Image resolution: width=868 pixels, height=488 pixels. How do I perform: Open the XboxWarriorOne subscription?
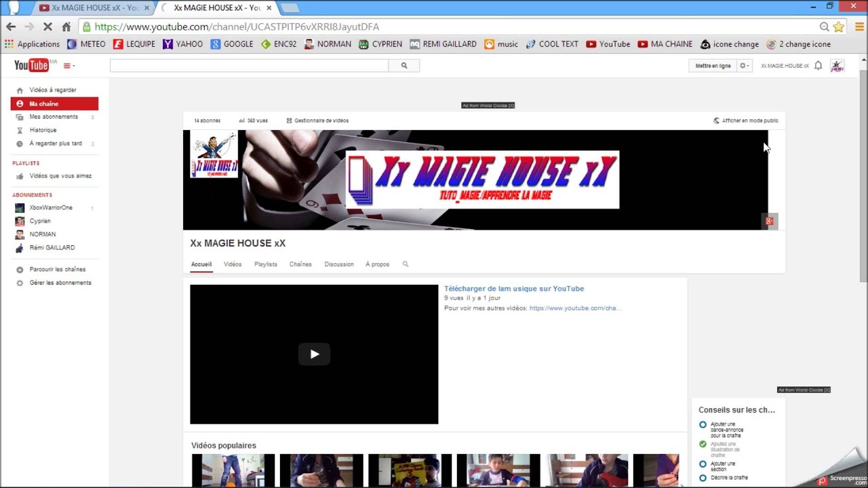tap(51, 207)
